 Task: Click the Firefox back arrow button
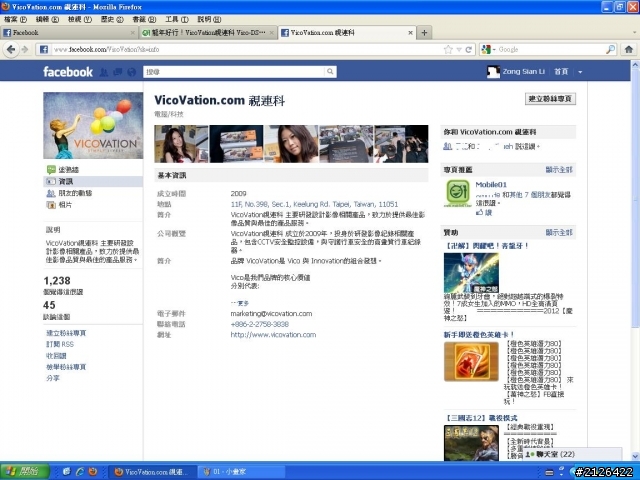(x=11, y=49)
